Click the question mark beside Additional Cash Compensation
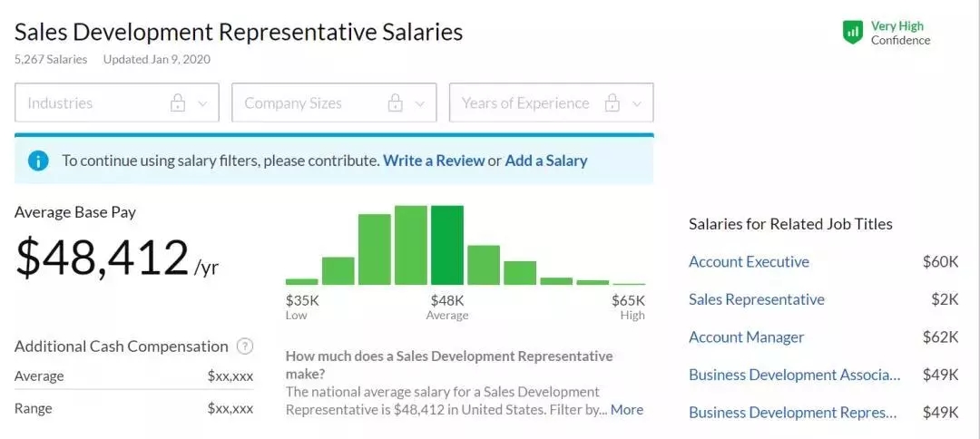The image size is (980, 439). [x=244, y=346]
